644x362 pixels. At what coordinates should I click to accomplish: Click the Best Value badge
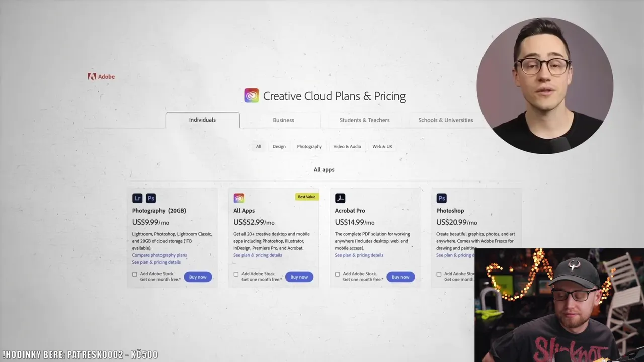[306, 197]
